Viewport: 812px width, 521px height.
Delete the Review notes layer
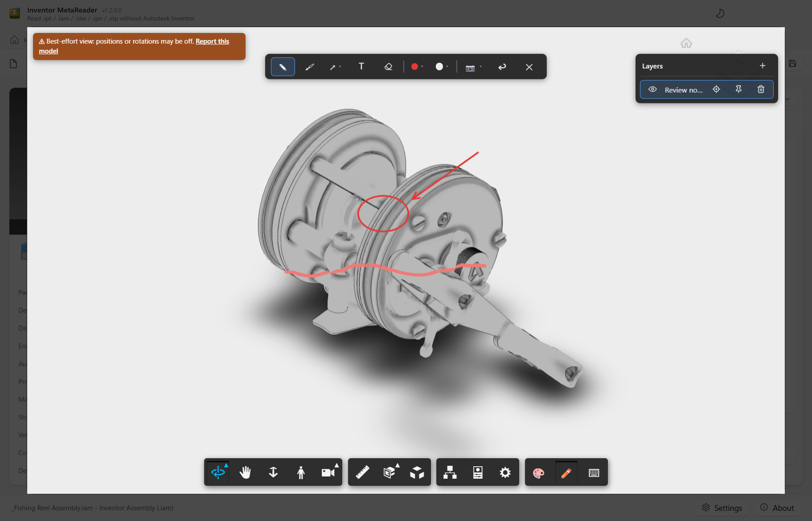pos(761,90)
